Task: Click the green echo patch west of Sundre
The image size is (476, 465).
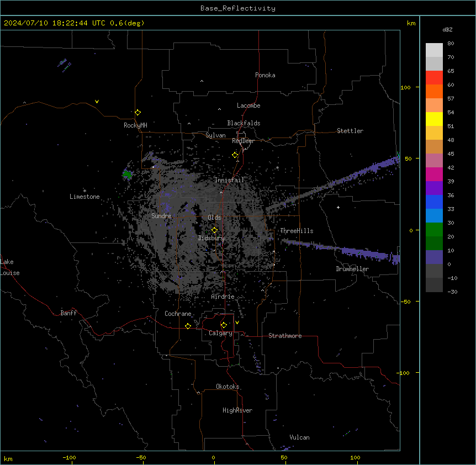Action: 128,175
